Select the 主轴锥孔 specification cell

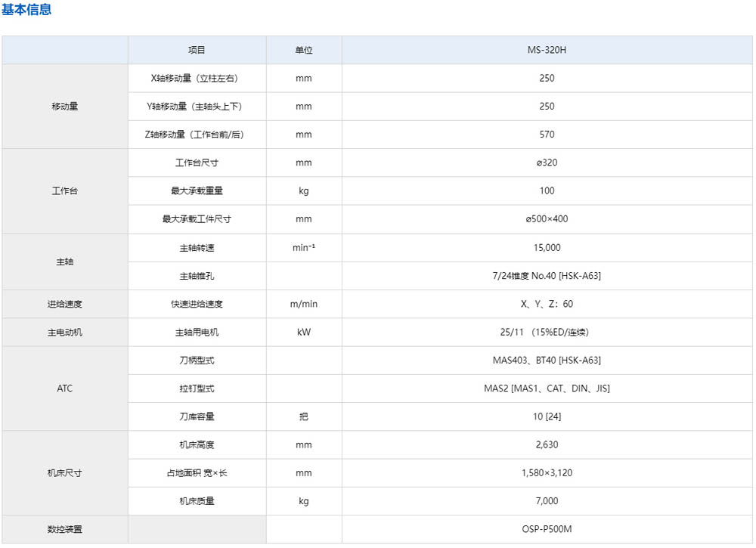pyautogui.click(x=547, y=275)
